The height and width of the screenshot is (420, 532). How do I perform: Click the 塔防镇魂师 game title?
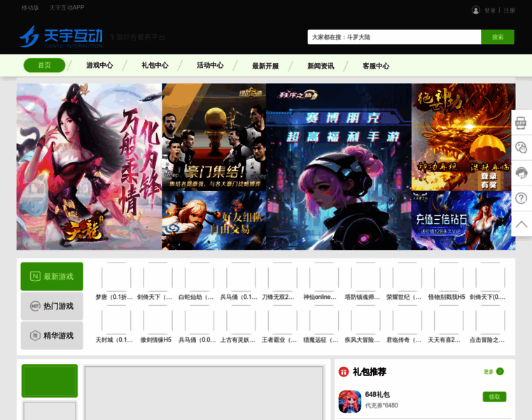[362, 297]
